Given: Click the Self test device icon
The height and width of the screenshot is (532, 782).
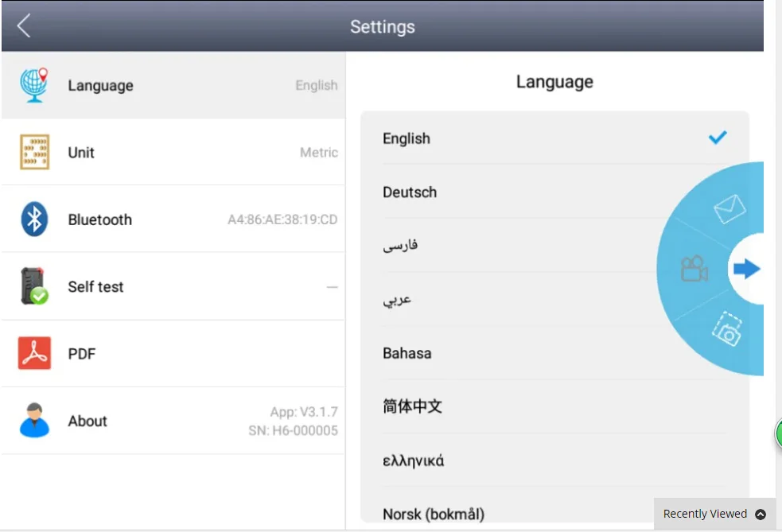Looking at the screenshot, I should pos(34,286).
